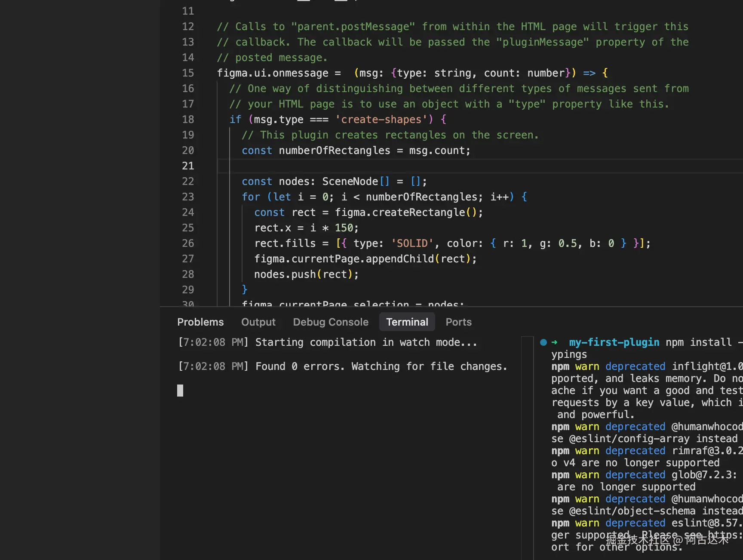Click the eslint@8.57 deprecated warning line
The height and width of the screenshot is (560, 743).
647,523
